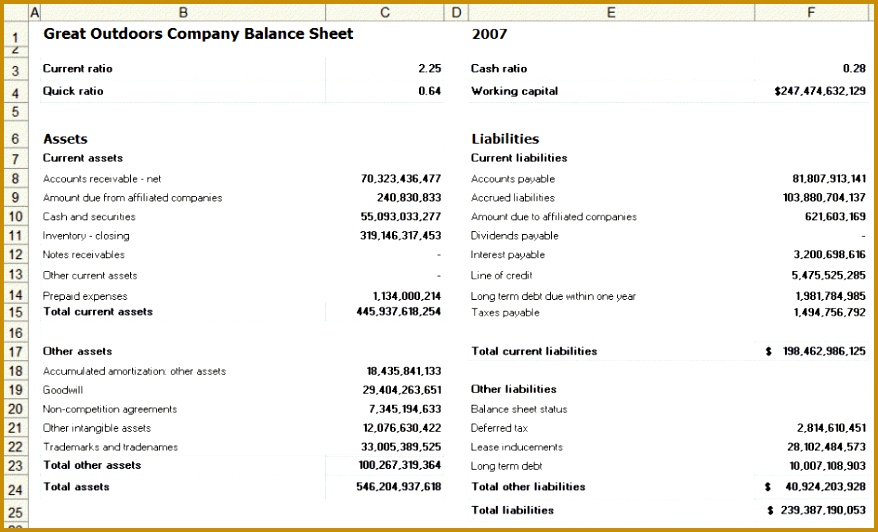Select Trademarks and tradenames label

[x=110, y=447]
